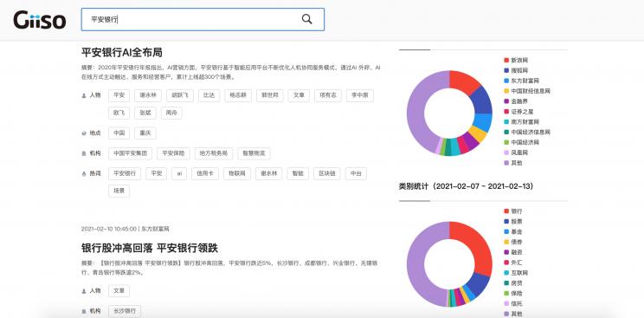Click the 地点 location globe icon
This screenshot has height=318, width=644.
coord(84,133)
